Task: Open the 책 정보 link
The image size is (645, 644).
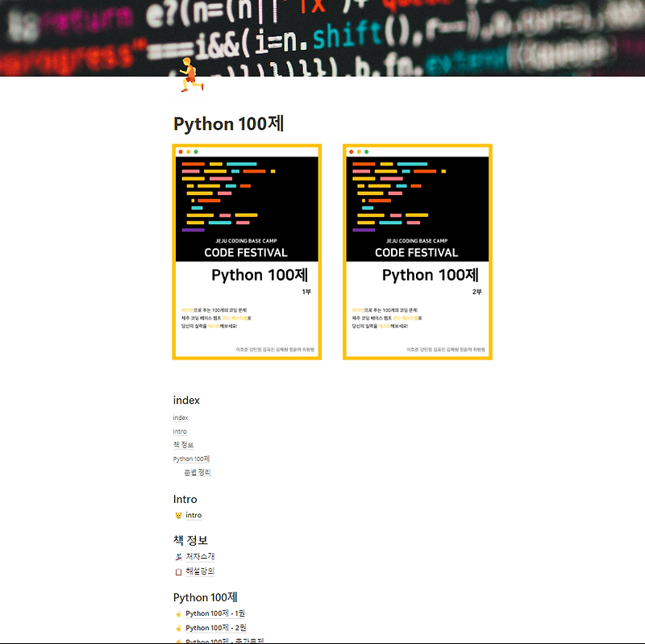Action: click(182, 444)
